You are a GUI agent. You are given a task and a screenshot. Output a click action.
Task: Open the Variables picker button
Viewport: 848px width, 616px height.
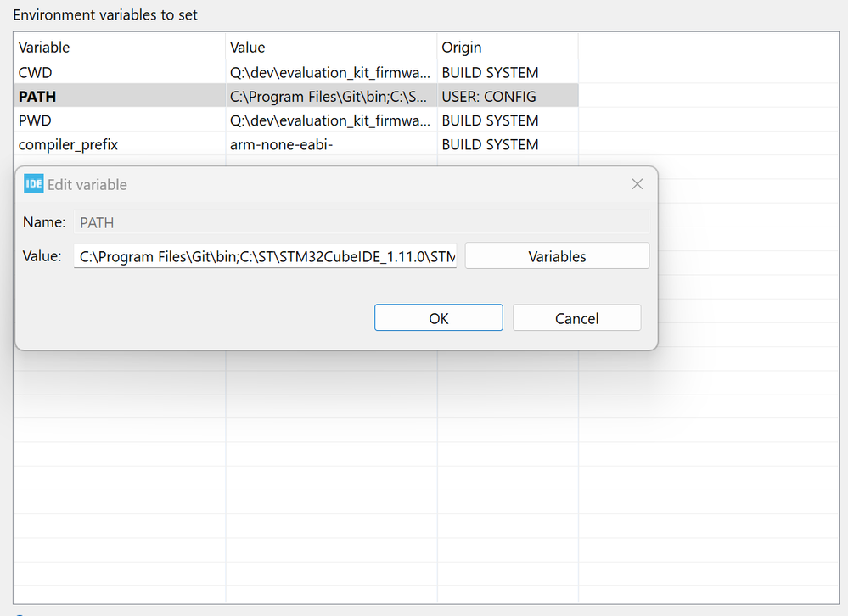pyautogui.click(x=557, y=255)
